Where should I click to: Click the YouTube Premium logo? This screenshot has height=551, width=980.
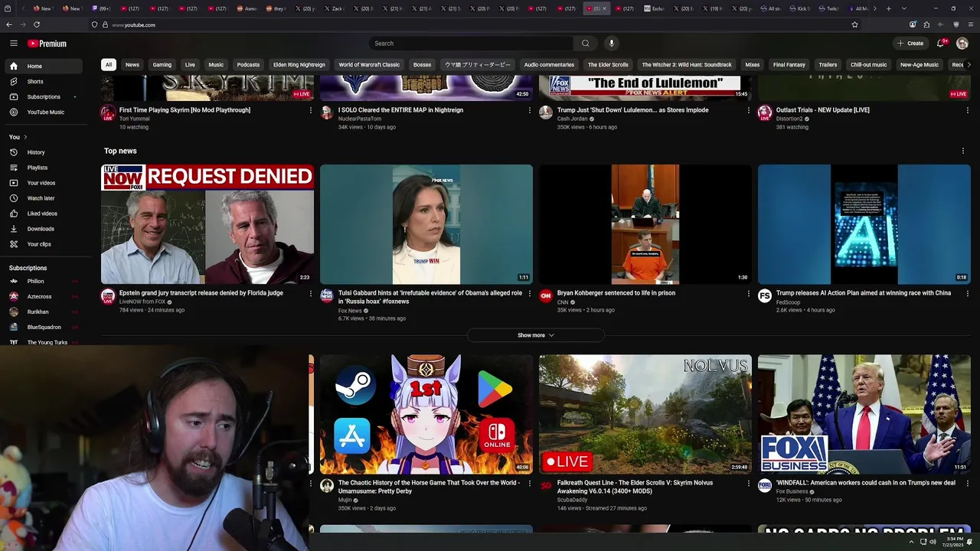[x=47, y=44]
